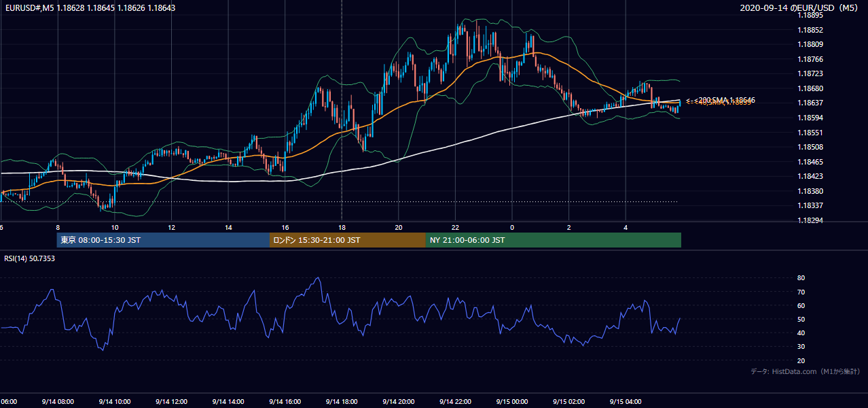Click the データ: HistData.com source credit

coord(806,371)
